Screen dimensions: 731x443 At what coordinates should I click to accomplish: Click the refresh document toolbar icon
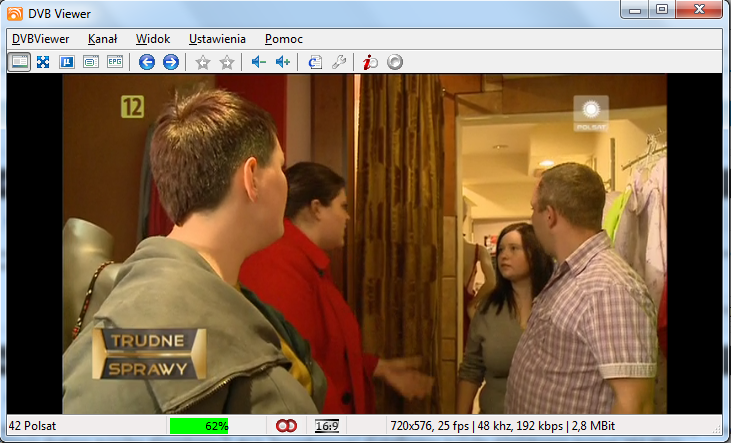[315, 62]
